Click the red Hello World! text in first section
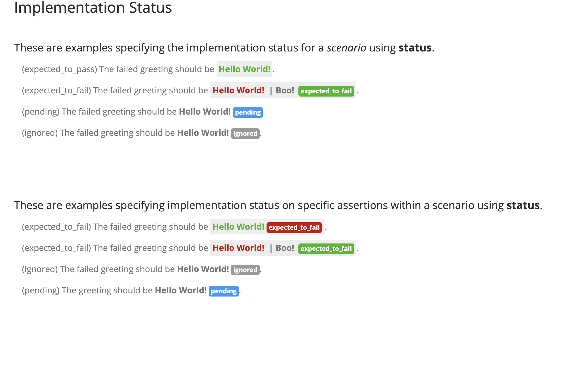This screenshot has height=392, width=566. coord(238,90)
